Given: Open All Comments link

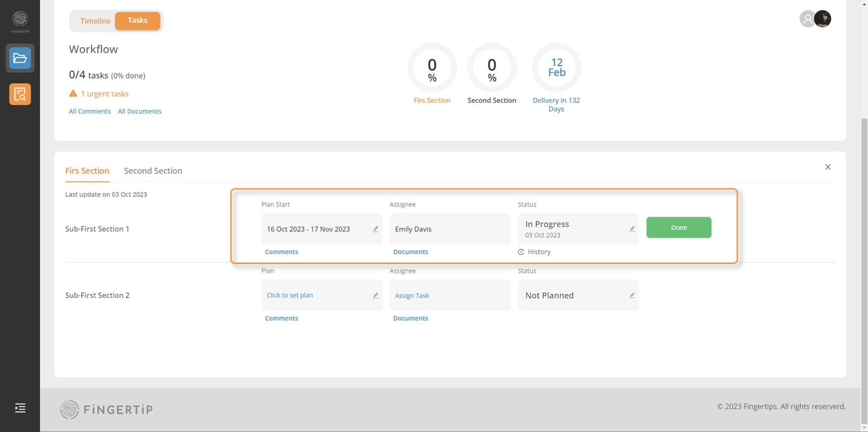Looking at the screenshot, I should click(x=90, y=111).
